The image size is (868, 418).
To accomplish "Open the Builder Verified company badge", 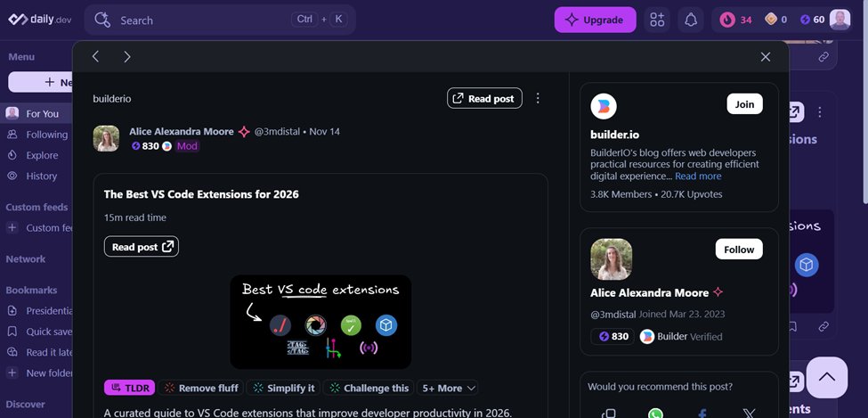I will tap(681, 337).
